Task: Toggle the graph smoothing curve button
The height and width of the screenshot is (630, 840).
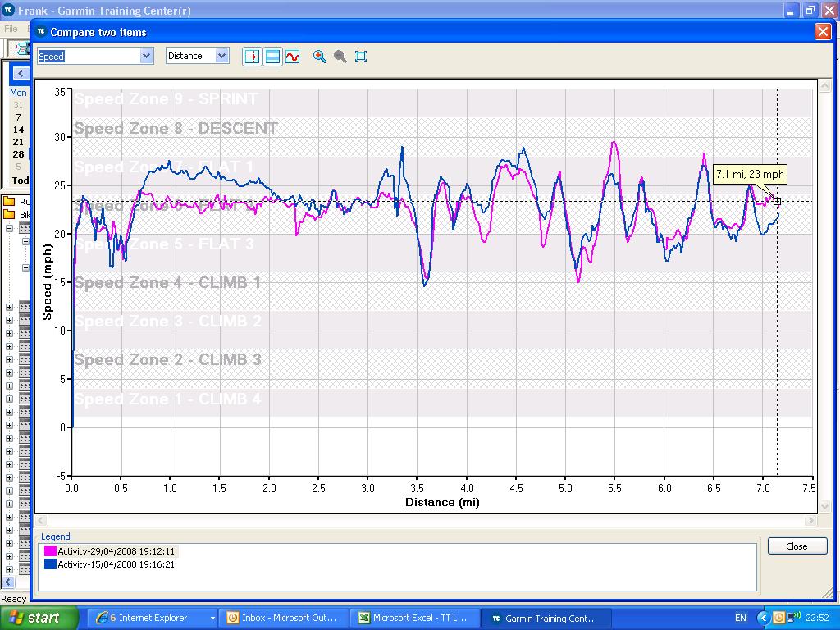Action: [292, 57]
